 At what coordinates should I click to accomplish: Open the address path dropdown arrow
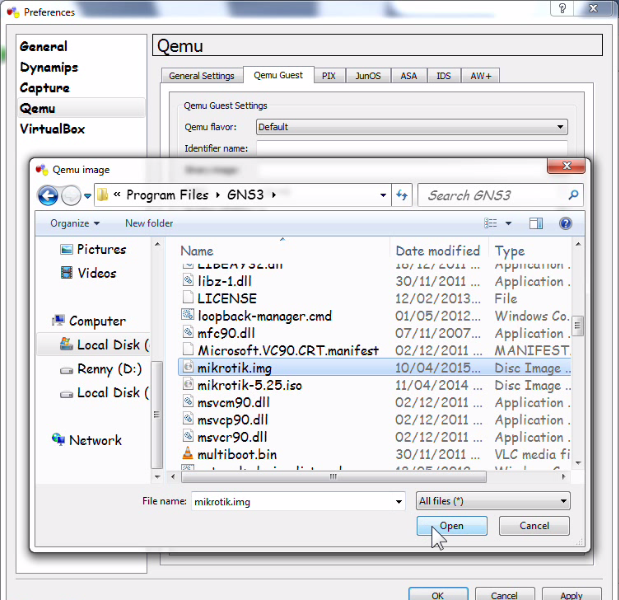[383, 195]
